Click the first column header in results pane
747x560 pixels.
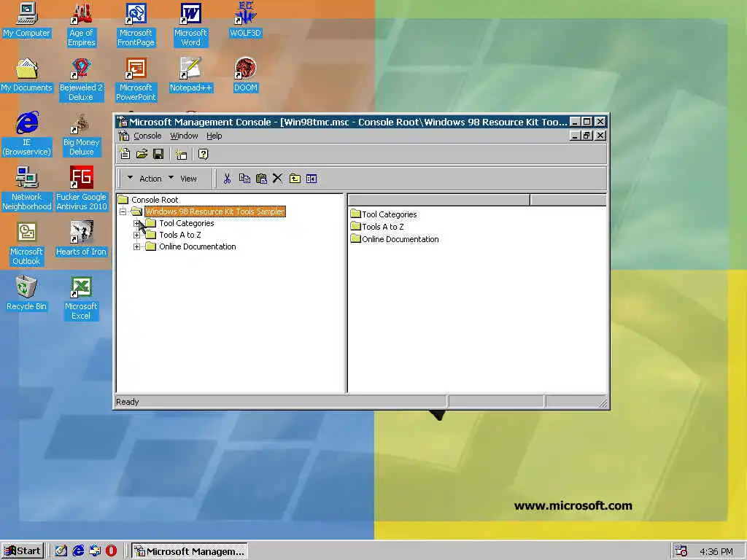coord(438,200)
